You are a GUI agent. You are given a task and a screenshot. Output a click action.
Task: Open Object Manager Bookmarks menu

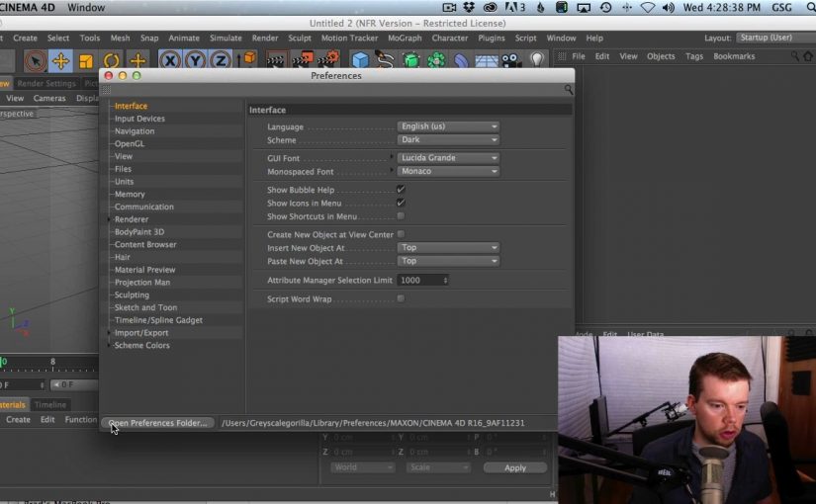(734, 56)
